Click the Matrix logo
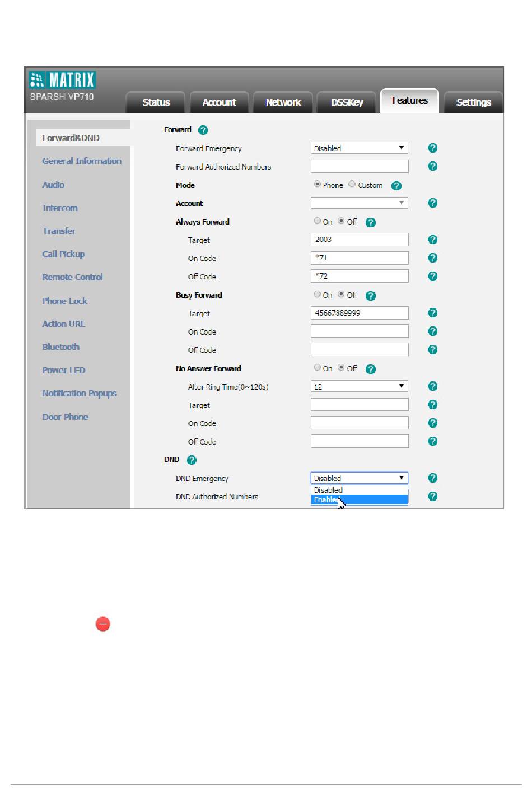The height and width of the screenshot is (795, 532). tap(62, 80)
